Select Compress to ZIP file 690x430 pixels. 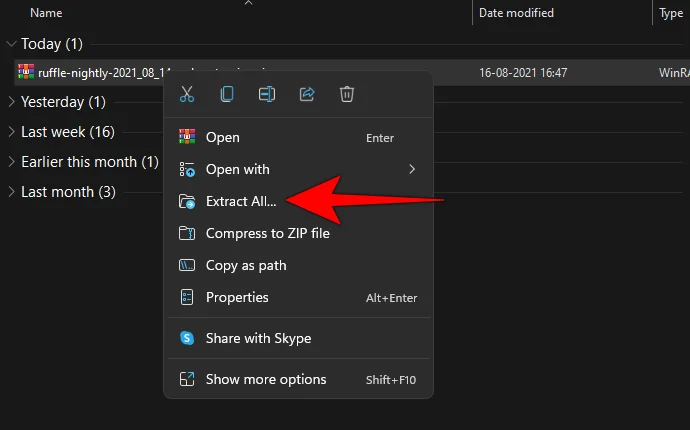pos(298,233)
